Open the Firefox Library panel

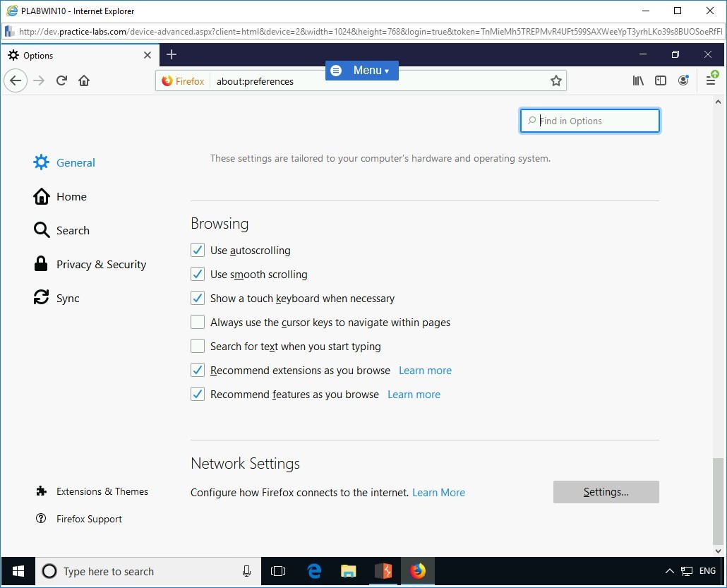tap(638, 80)
